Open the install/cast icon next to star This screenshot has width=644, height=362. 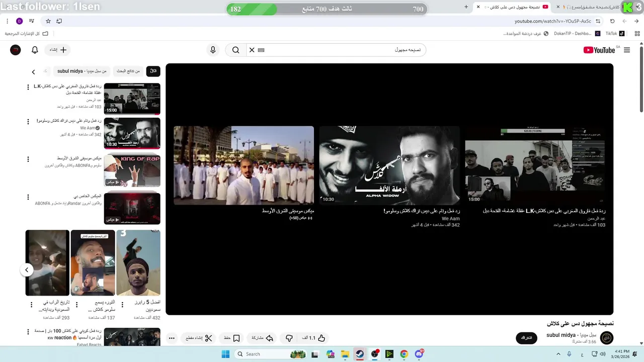point(59,21)
